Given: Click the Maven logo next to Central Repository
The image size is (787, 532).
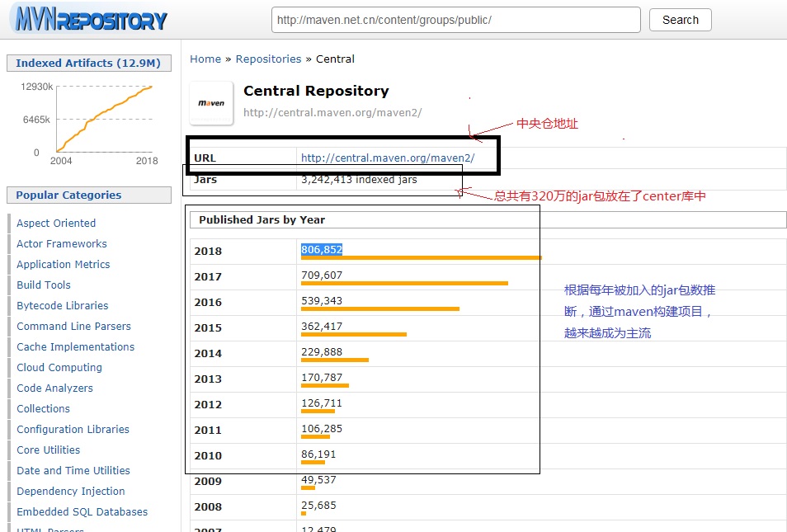Looking at the screenshot, I should (211, 102).
